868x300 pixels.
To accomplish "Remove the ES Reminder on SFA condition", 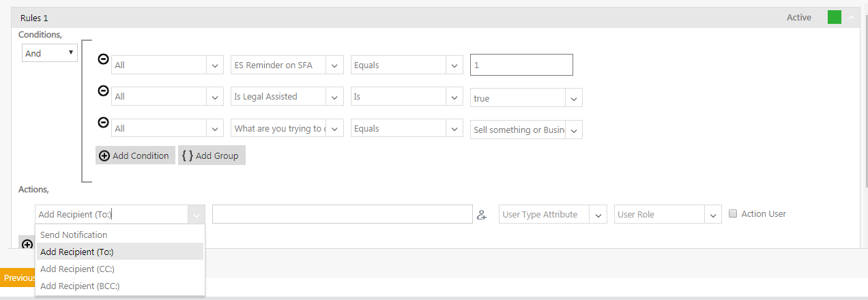I will (102, 59).
